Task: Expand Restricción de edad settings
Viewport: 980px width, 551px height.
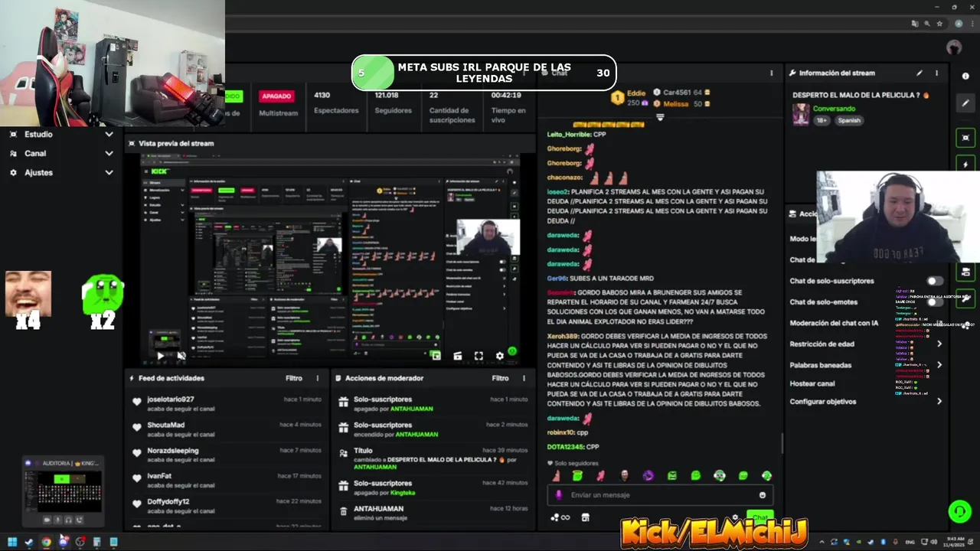Action: [x=939, y=344]
